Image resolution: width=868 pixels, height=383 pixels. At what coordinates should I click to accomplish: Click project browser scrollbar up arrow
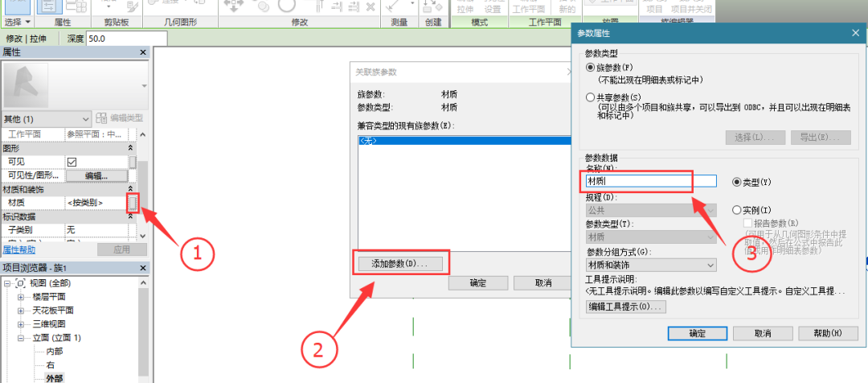point(143,282)
